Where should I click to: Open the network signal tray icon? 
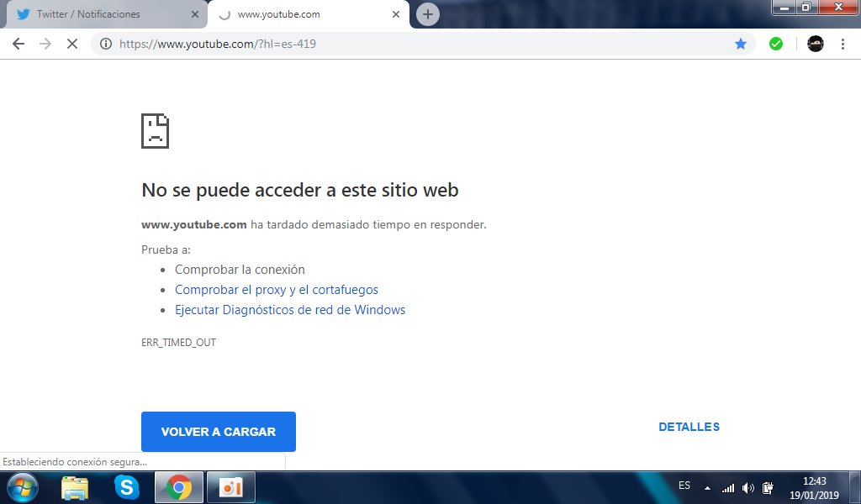click(x=728, y=487)
